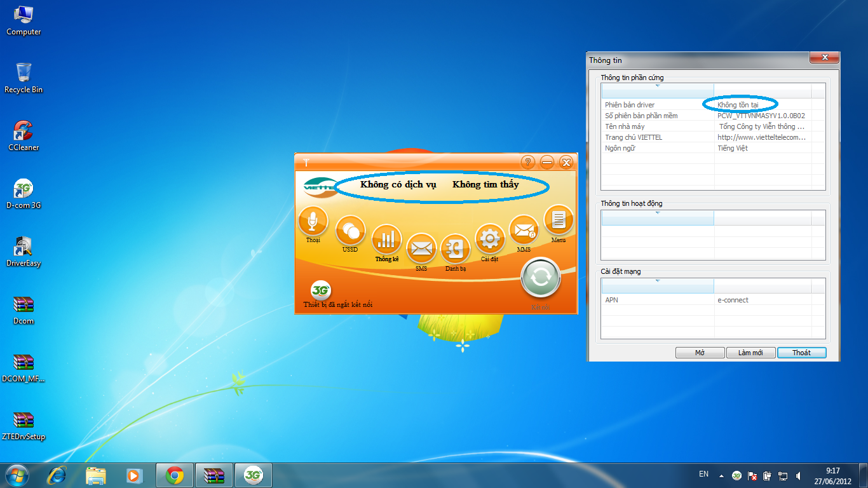The width and height of the screenshot is (868, 488).
Task: Click the EN language indicator
Action: coord(703,474)
